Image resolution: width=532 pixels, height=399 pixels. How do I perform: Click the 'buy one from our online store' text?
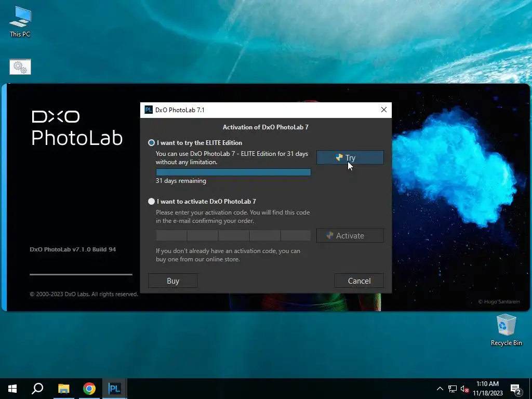(198, 259)
